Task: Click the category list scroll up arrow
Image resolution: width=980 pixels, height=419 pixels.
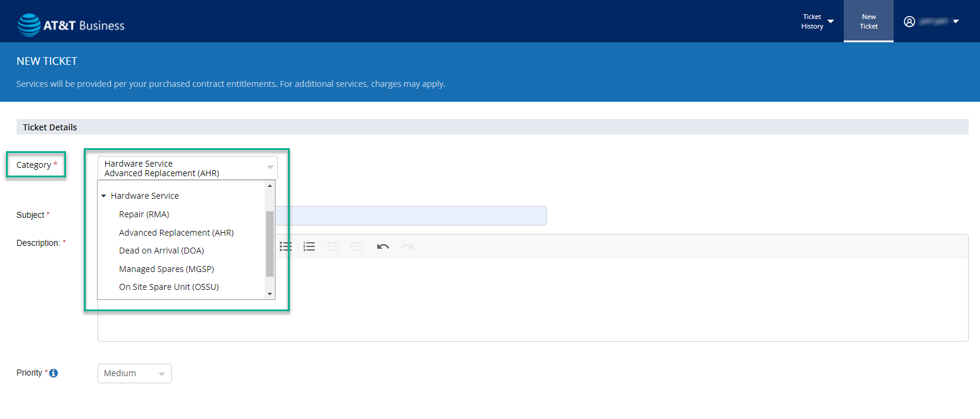Action: pyautogui.click(x=270, y=186)
